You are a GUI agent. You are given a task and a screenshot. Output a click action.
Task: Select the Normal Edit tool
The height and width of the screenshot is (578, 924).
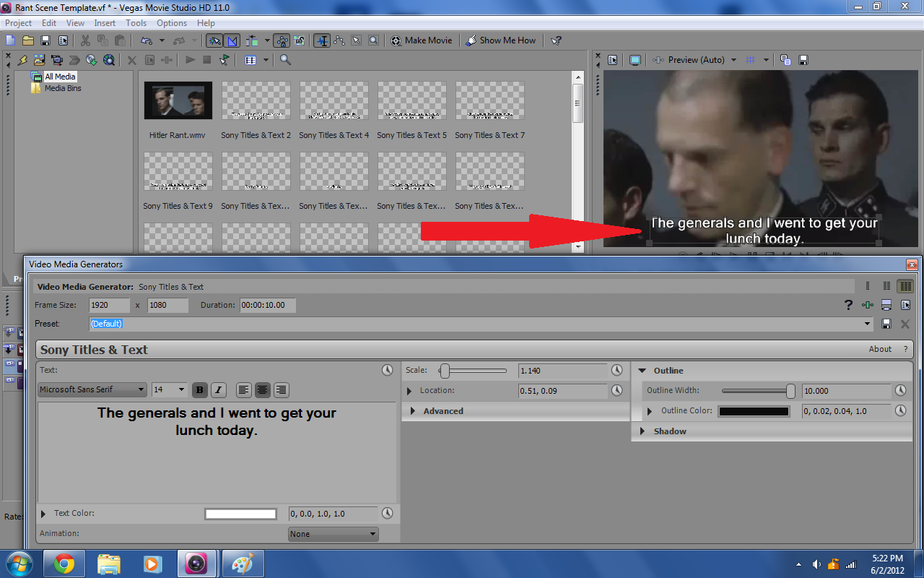coord(322,40)
